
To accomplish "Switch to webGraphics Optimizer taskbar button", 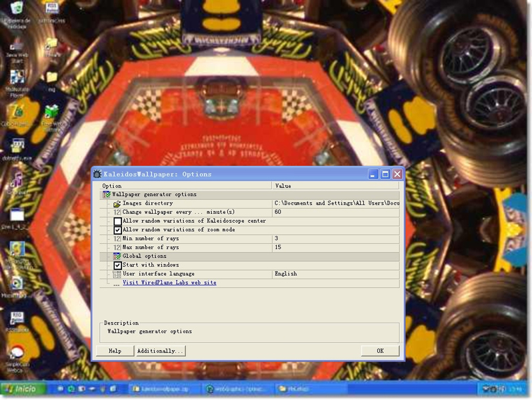I will [x=237, y=389].
